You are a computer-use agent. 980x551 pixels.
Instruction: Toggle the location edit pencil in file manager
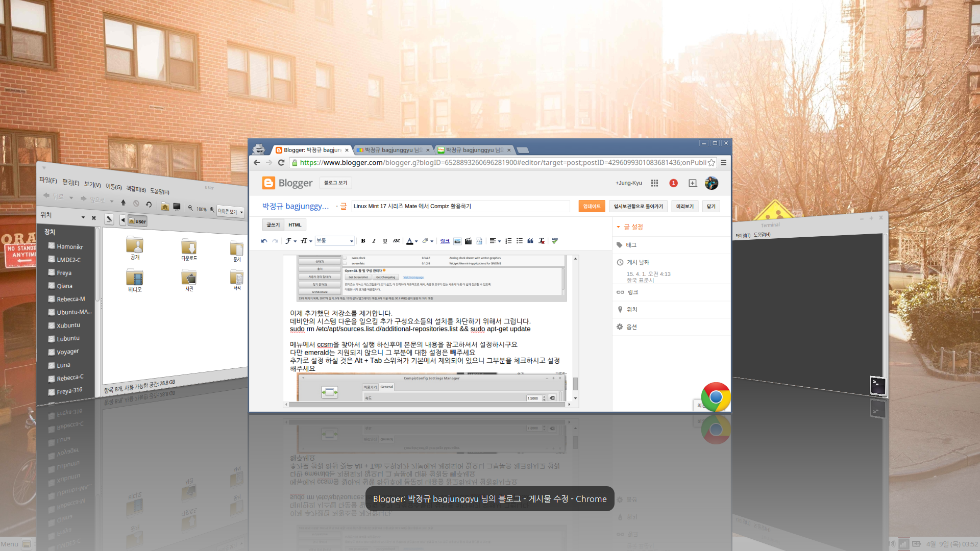[x=109, y=219]
